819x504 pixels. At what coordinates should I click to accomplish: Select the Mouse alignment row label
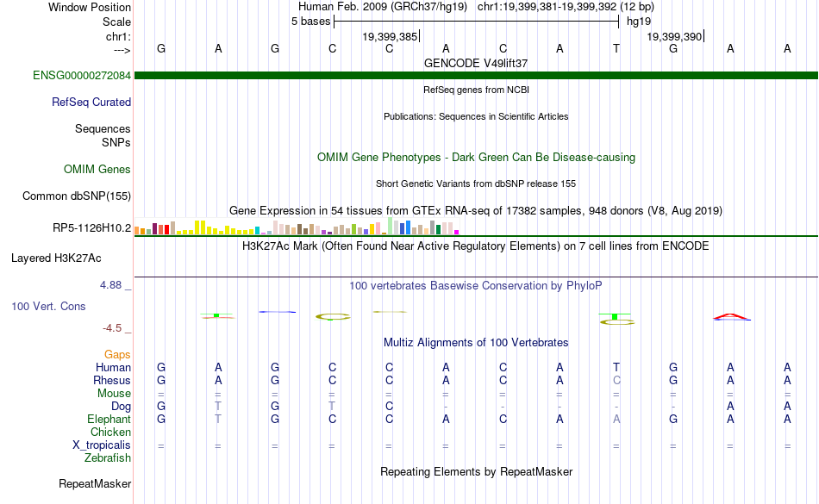[114, 394]
